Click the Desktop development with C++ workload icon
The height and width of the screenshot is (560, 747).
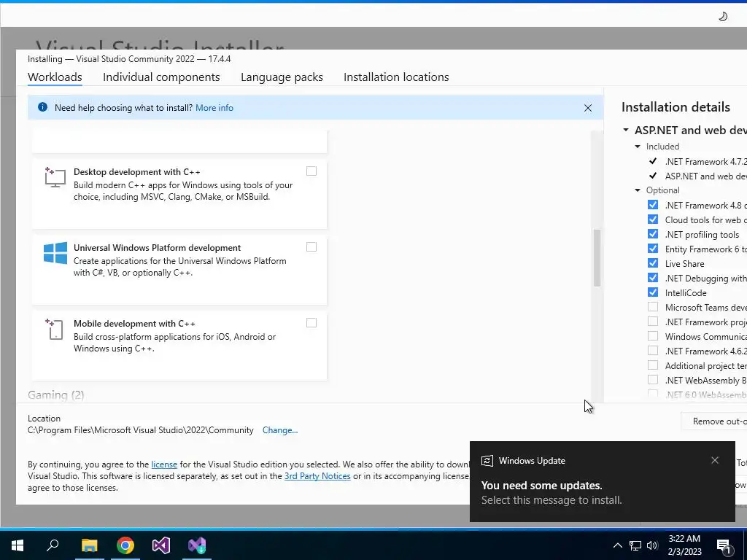point(55,177)
